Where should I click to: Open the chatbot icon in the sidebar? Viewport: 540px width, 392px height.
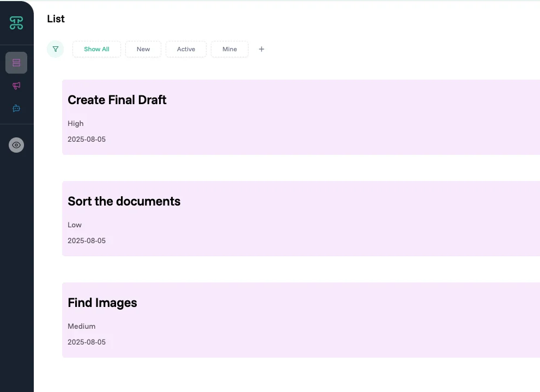pyautogui.click(x=16, y=108)
